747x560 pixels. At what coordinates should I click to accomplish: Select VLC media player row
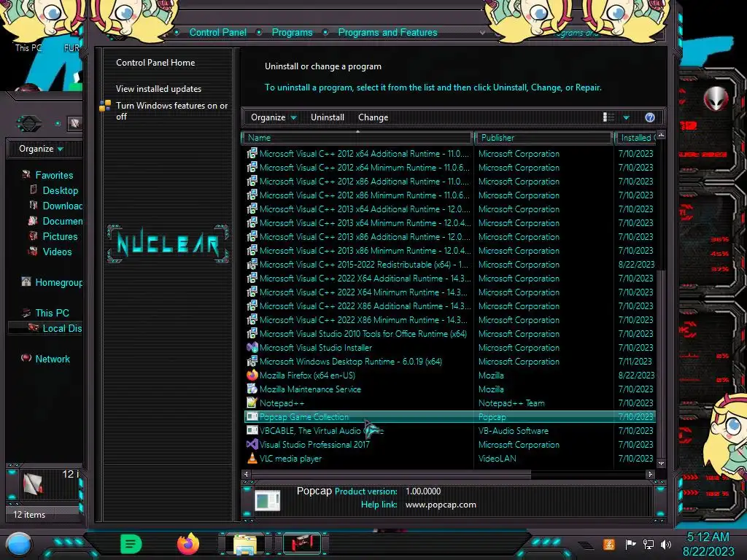450,459
